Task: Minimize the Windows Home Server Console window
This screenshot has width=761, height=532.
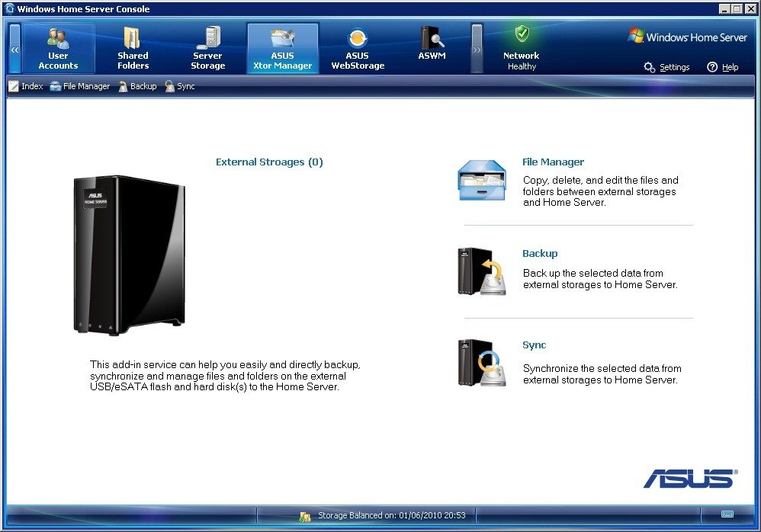Action: (x=724, y=8)
